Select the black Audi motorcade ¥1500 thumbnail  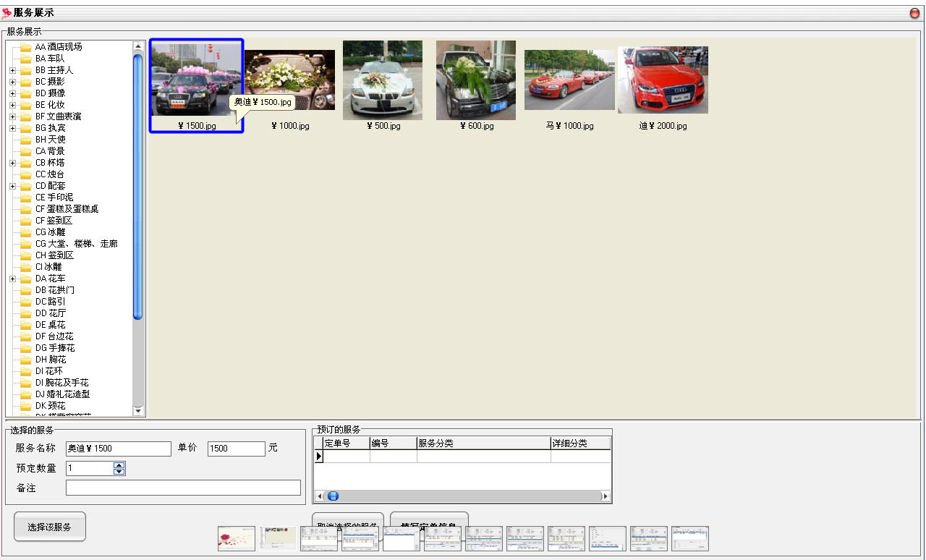click(x=197, y=85)
